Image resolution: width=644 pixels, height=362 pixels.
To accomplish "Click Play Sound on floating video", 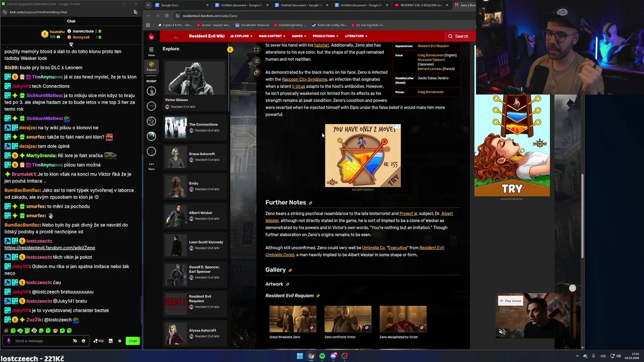I will 511,301.
